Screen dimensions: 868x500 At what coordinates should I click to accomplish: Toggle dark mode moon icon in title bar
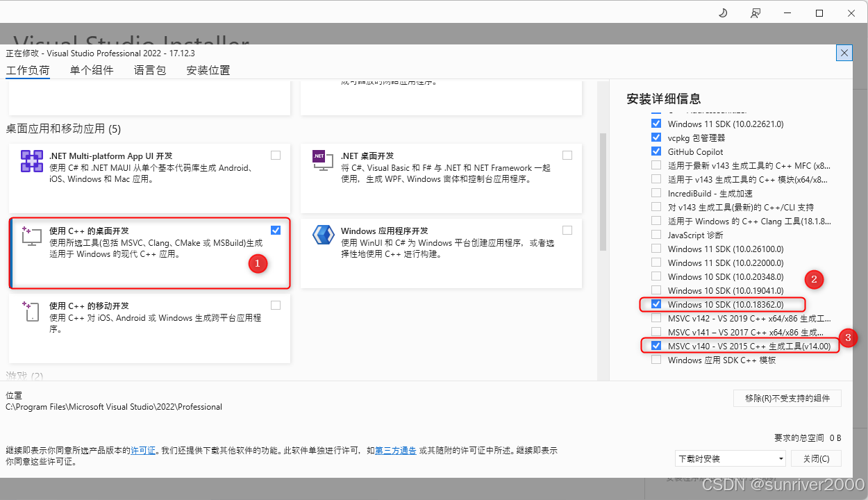click(x=722, y=13)
